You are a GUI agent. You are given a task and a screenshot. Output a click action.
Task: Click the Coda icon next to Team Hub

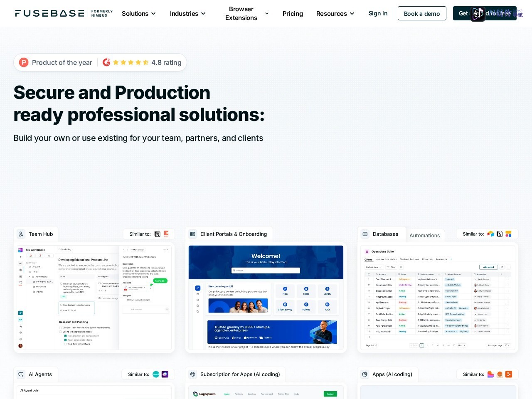pyautogui.click(x=166, y=234)
